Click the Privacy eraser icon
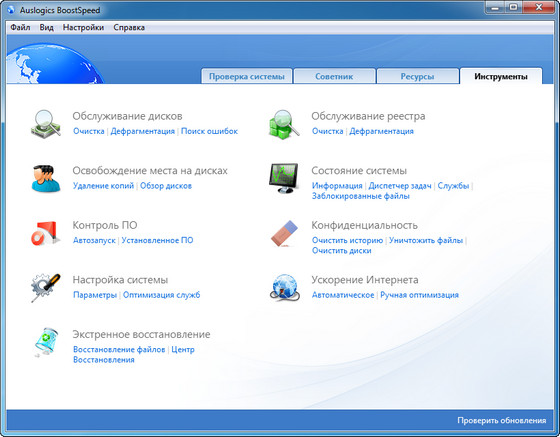The image size is (560, 437). coord(284,233)
